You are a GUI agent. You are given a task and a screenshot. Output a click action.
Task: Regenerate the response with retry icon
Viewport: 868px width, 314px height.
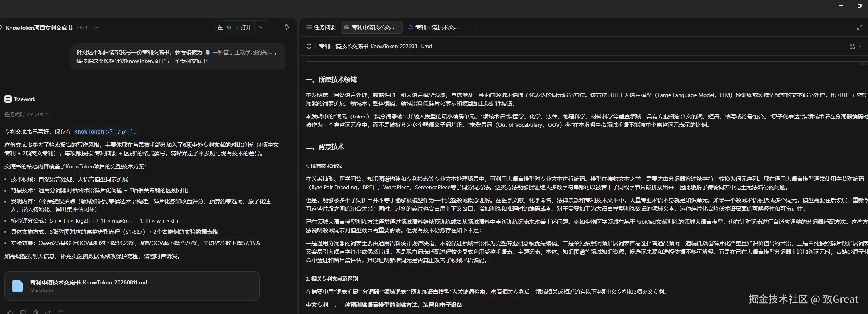point(61,312)
